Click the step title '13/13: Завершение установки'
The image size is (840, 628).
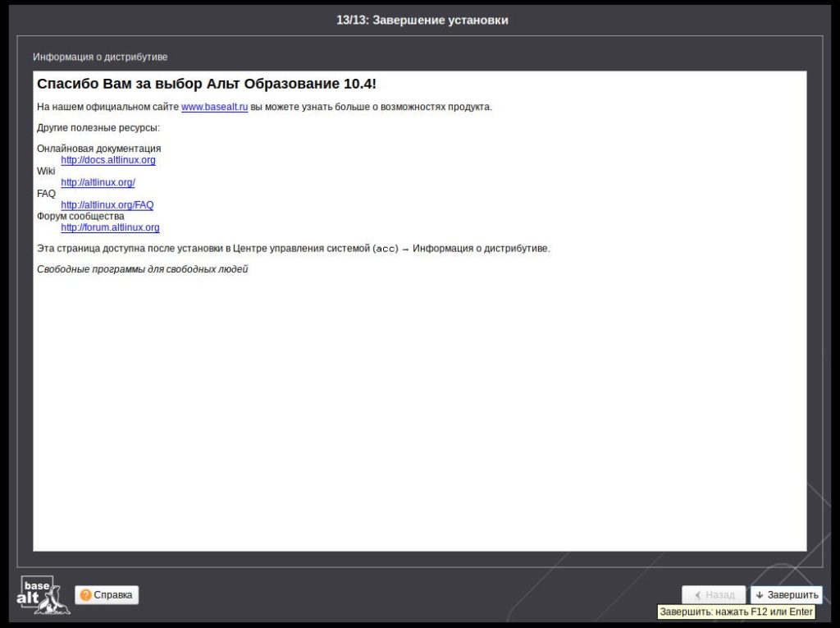[422, 20]
